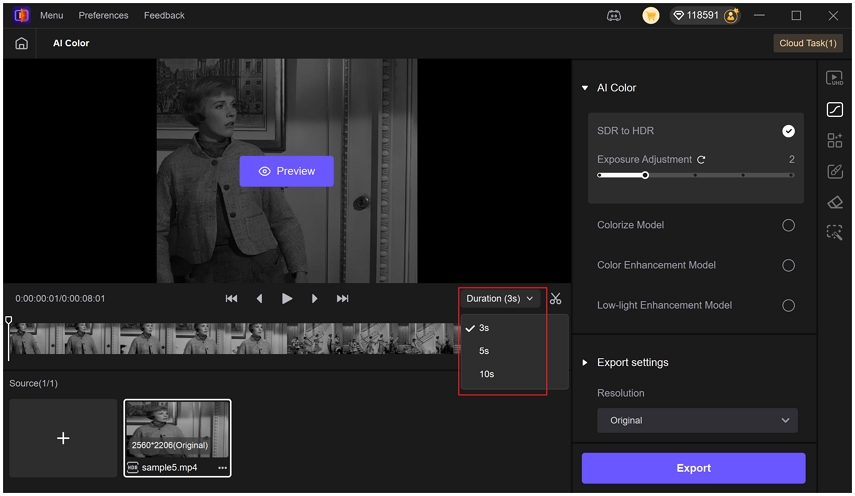855x496 pixels.
Task: Click the Exposure Adjustment value 2
Action: [792, 159]
